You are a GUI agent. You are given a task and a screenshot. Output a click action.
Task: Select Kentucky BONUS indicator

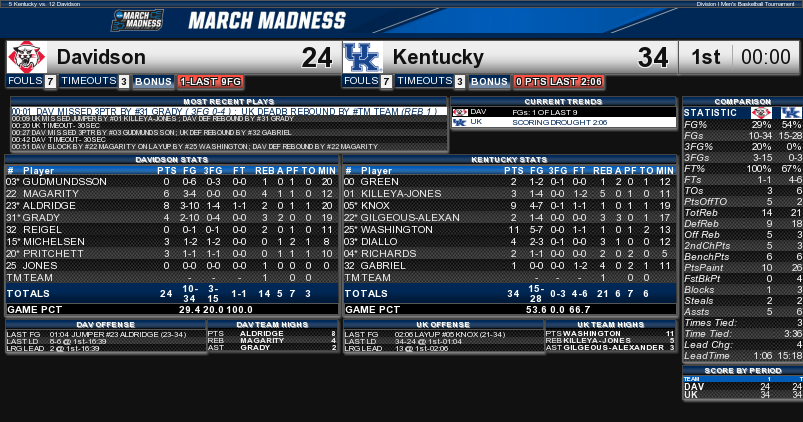click(x=489, y=81)
